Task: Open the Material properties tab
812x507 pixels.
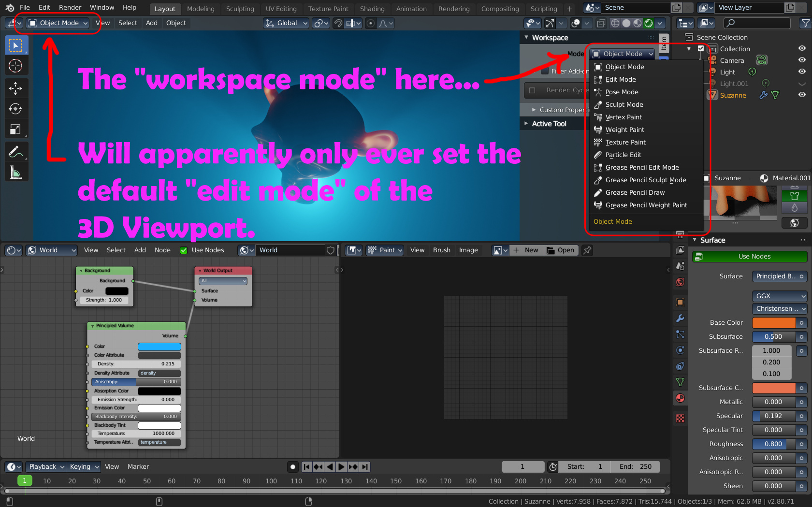Action: click(680, 398)
